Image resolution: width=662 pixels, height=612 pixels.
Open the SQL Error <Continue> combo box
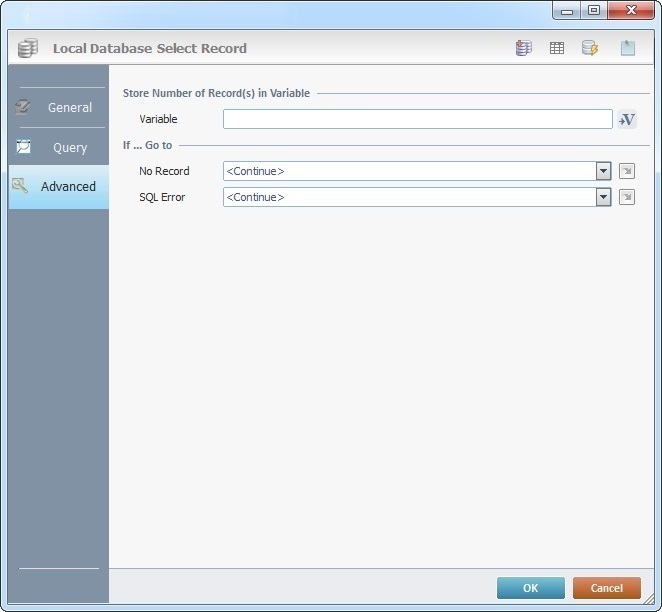409,197
